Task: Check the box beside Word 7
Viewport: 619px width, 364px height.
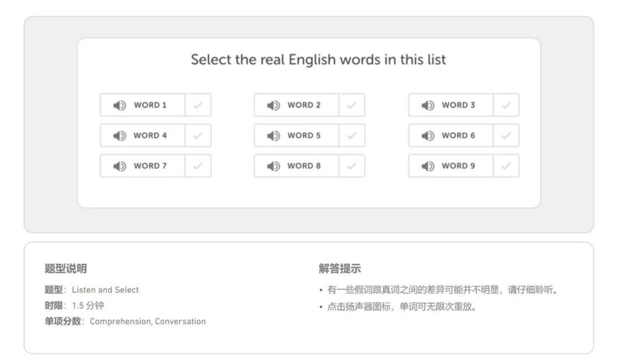Action: pyautogui.click(x=198, y=166)
